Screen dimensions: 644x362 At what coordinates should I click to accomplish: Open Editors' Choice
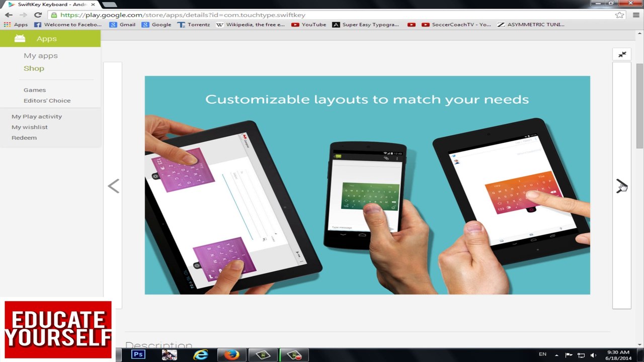(47, 101)
